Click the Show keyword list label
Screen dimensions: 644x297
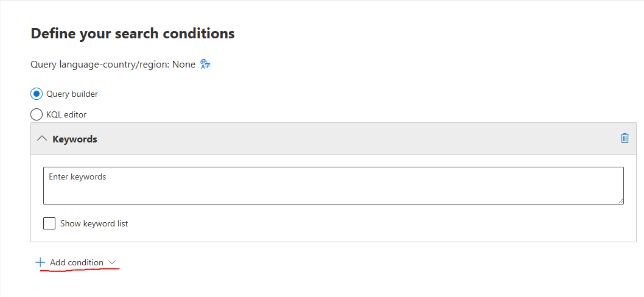pyautogui.click(x=94, y=223)
